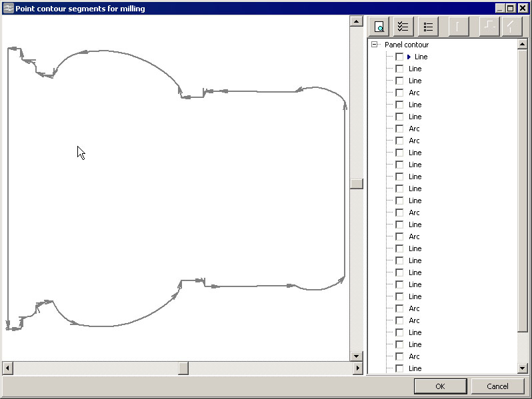Maximize the Point contour segments window

510,8
